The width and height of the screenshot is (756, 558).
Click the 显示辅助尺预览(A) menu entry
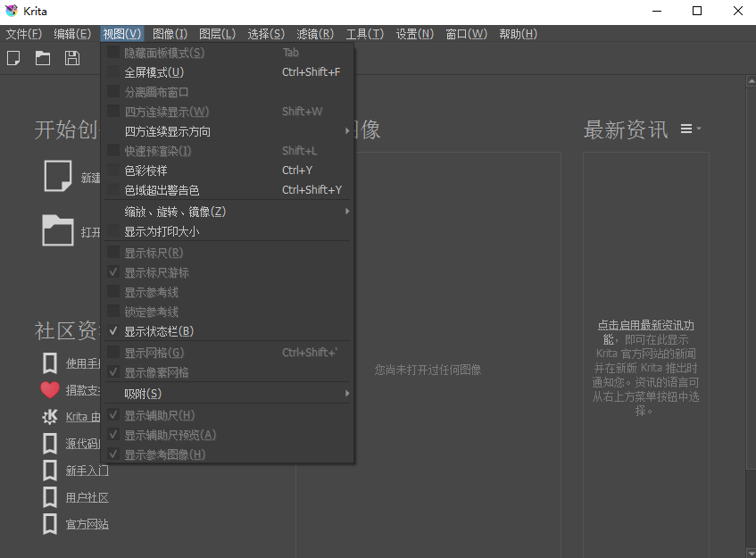[227, 435]
